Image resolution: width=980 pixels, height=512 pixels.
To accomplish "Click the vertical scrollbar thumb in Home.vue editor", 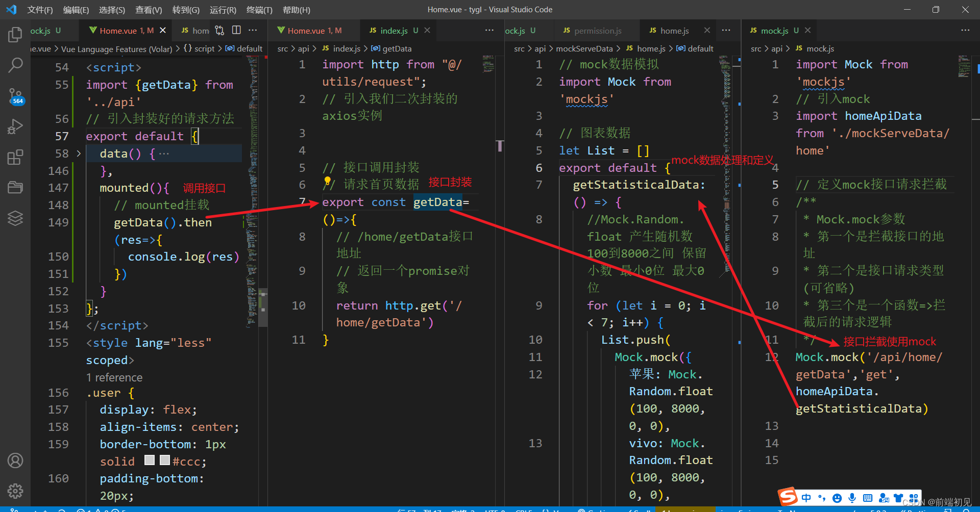I will tap(263, 308).
